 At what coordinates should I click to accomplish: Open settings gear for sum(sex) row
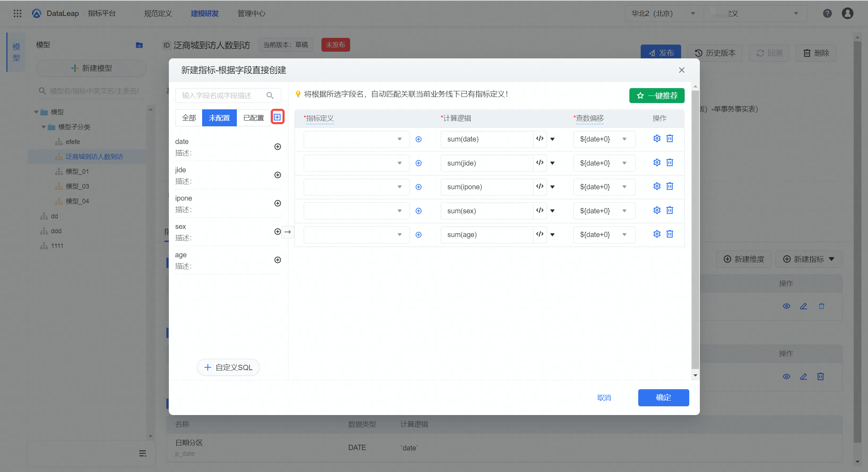[x=657, y=210]
